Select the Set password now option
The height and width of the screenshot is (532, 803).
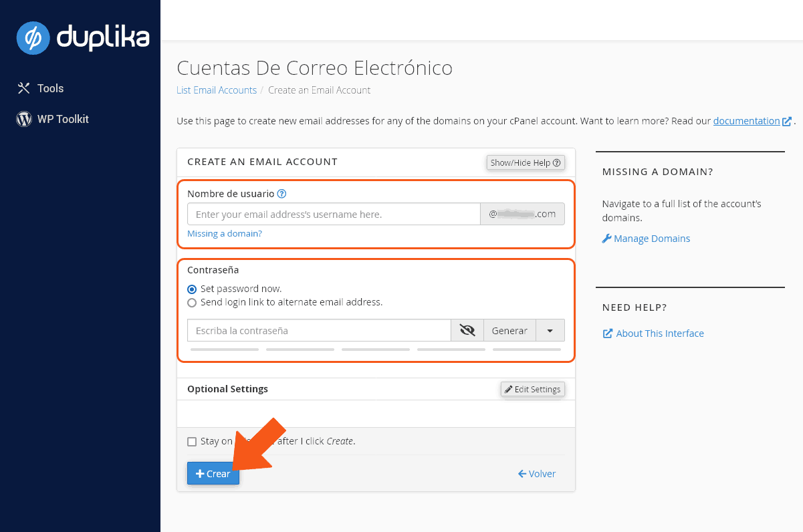tap(193, 289)
